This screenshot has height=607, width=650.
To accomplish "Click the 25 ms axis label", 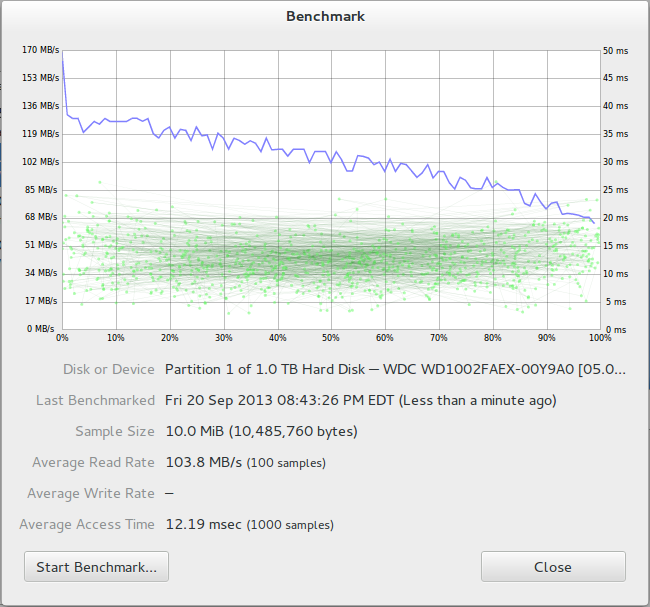I will click(x=616, y=189).
